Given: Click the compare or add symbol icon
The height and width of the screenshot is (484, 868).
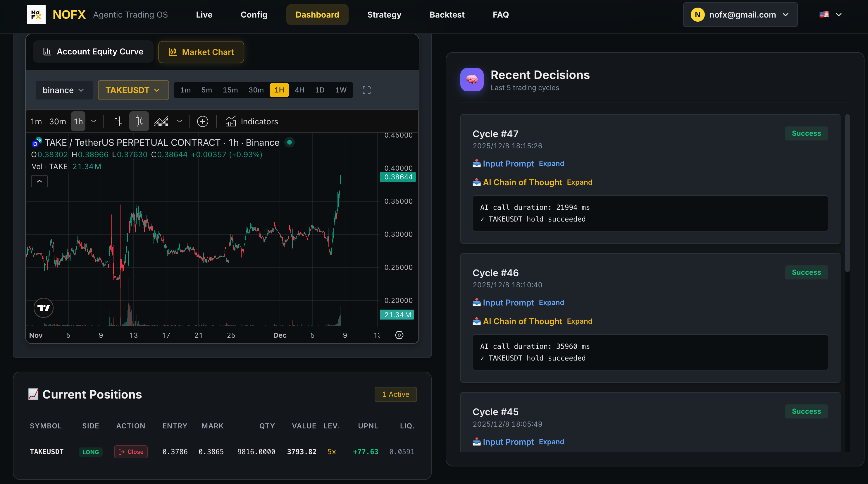Looking at the screenshot, I should (202, 121).
